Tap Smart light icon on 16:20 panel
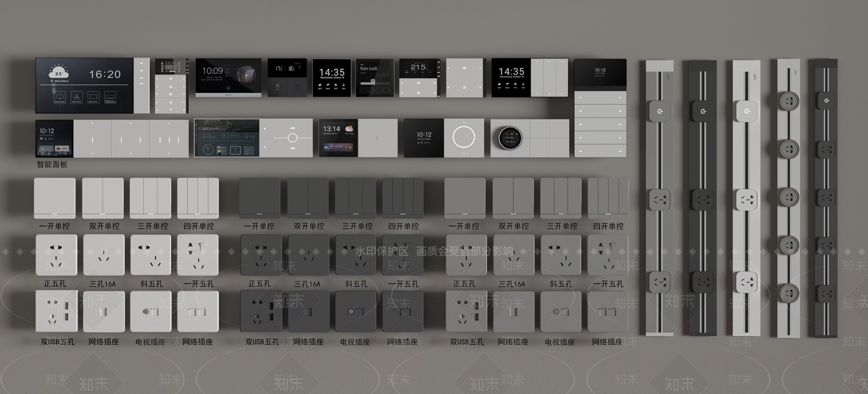This screenshot has width=868, height=394. click(x=60, y=98)
